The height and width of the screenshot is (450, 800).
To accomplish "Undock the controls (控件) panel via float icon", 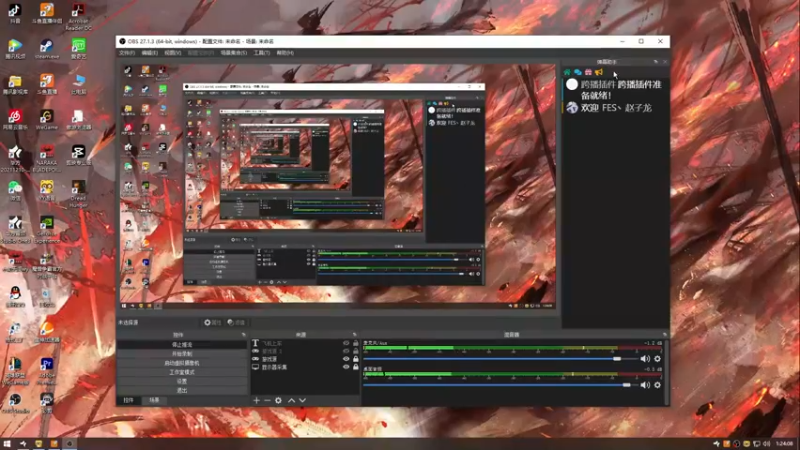I will point(243,335).
